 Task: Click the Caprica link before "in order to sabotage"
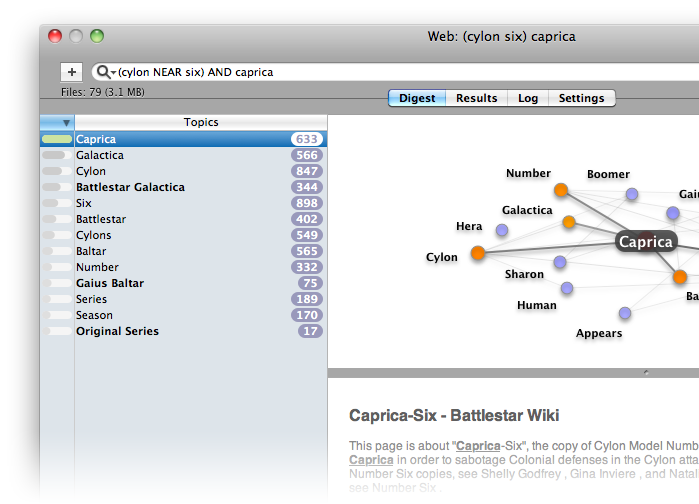tap(371, 460)
